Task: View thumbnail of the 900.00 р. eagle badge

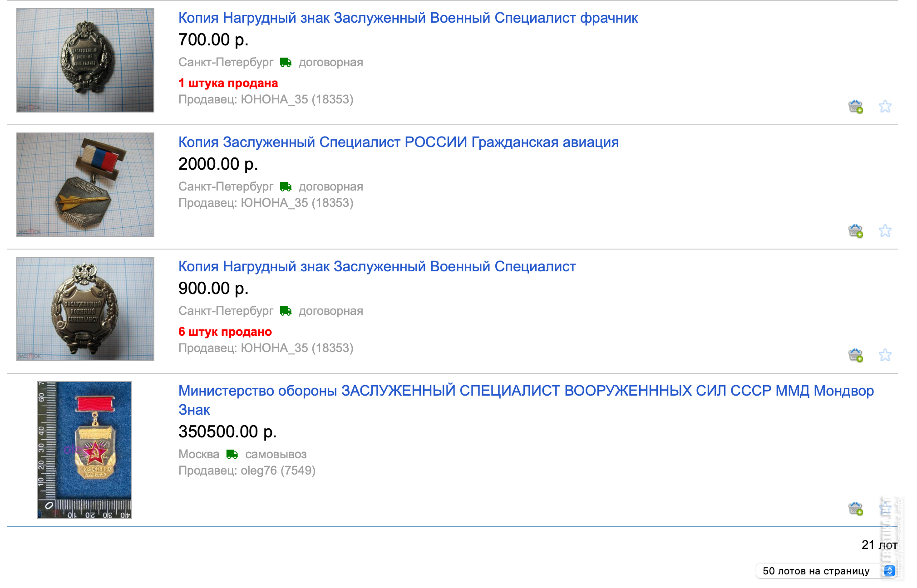Action: (x=85, y=309)
